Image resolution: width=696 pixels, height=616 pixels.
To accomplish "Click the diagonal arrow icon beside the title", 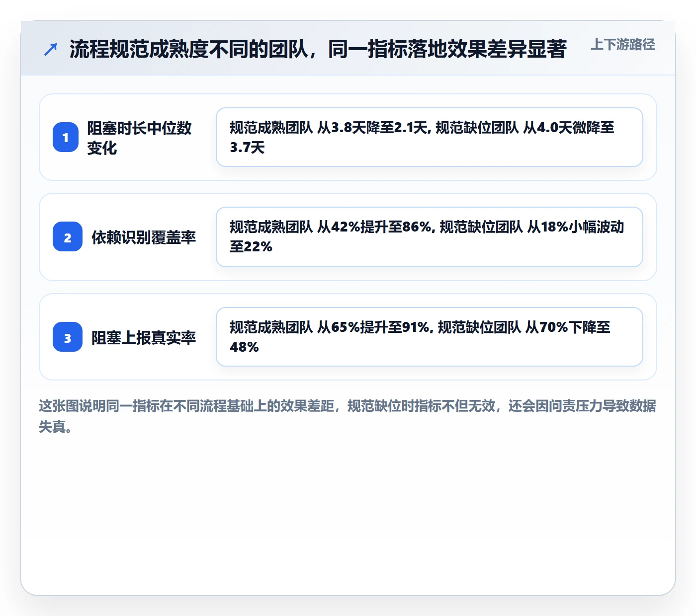I will click(x=51, y=49).
